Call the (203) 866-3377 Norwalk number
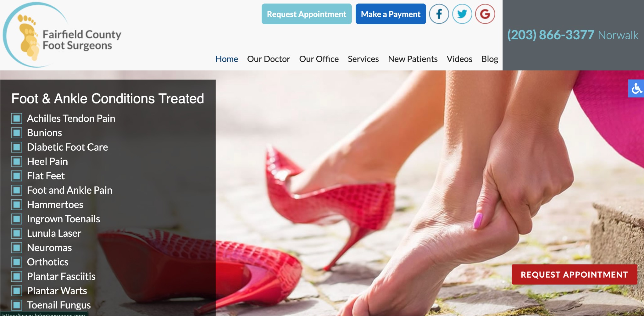Image resolution: width=644 pixels, height=316 pixels. click(573, 35)
